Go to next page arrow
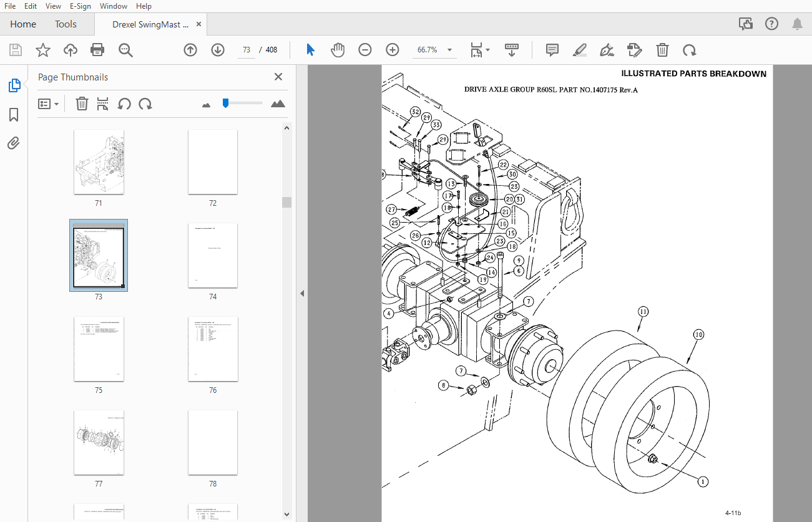812x522 pixels. (x=218, y=50)
